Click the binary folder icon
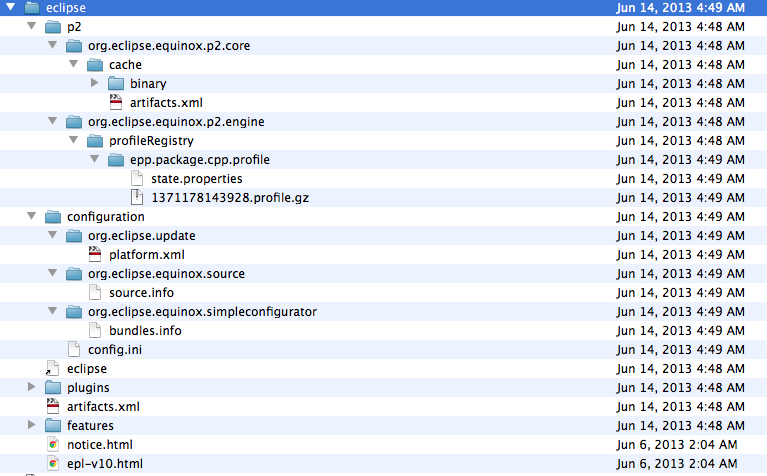The image size is (767, 476). pyautogui.click(x=116, y=84)
